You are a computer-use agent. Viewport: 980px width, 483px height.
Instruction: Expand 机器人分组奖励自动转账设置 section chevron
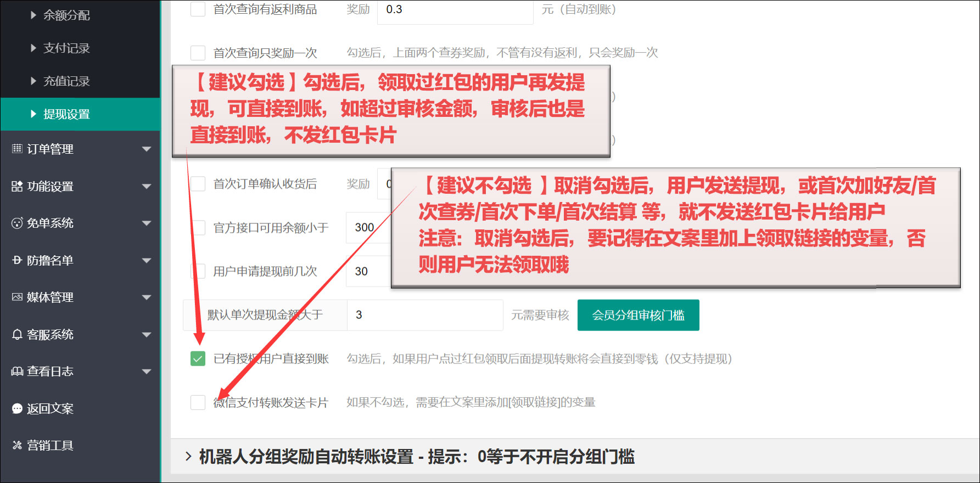tap(188, 456)
